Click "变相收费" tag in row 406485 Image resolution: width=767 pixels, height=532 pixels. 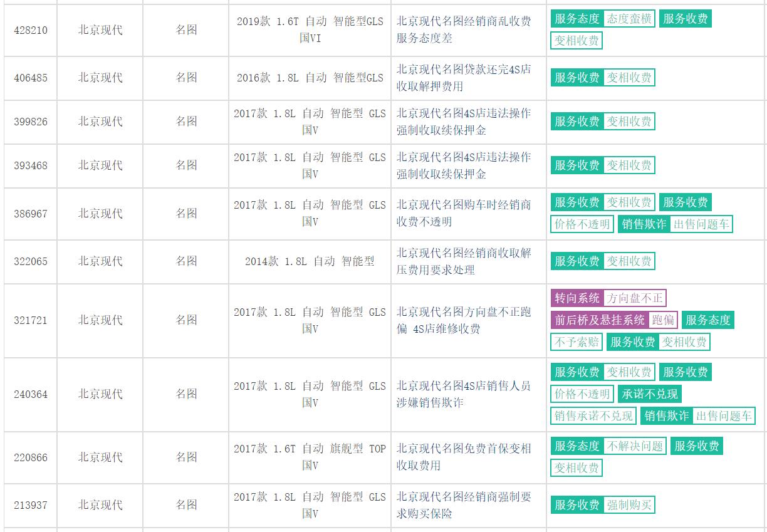[x=629, y=78]
